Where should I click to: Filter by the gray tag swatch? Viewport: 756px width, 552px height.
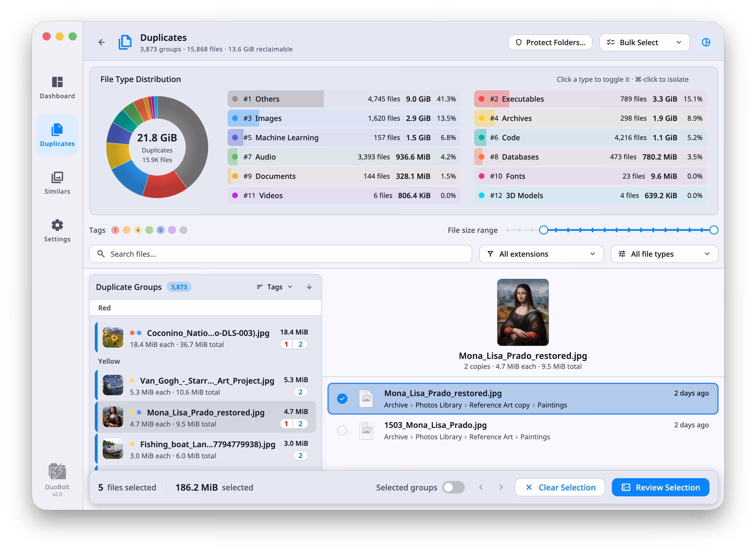[x=183, y=230]
